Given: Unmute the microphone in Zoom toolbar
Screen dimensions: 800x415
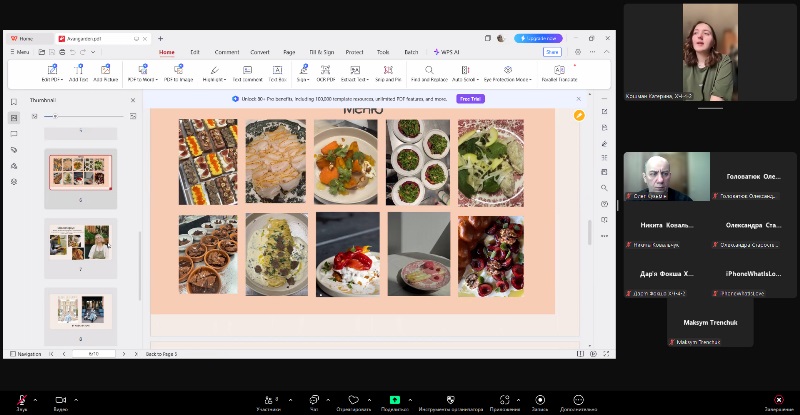Looking at the screenshot, I should pyautogui.click(x=21, y=401).
